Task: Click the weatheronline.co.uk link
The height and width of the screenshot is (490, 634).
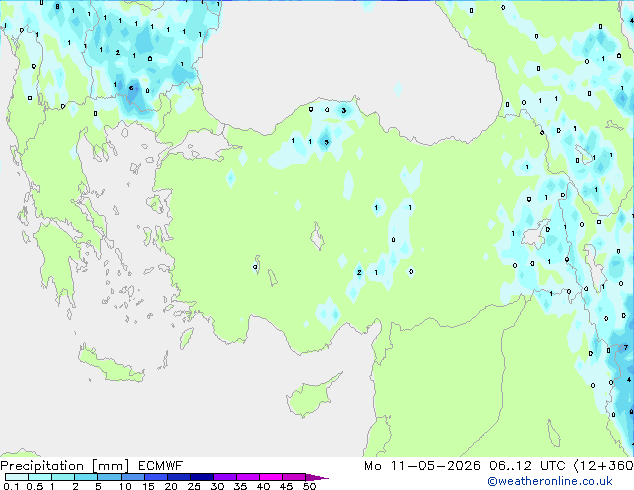Action: point(550,481)
